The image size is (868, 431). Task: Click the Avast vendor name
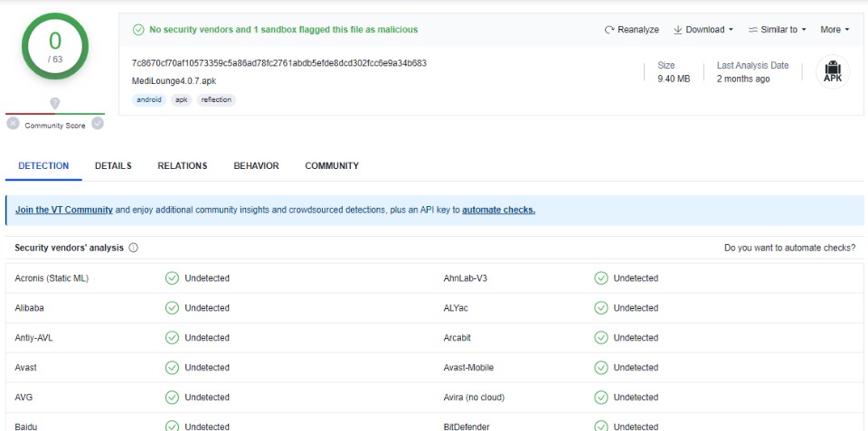coord(26,368)
